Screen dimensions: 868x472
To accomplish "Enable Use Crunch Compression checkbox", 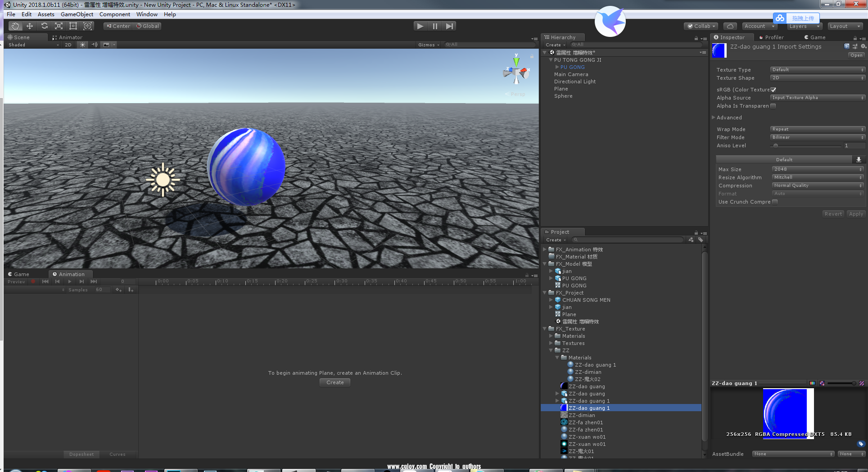I will click(775, 202).
